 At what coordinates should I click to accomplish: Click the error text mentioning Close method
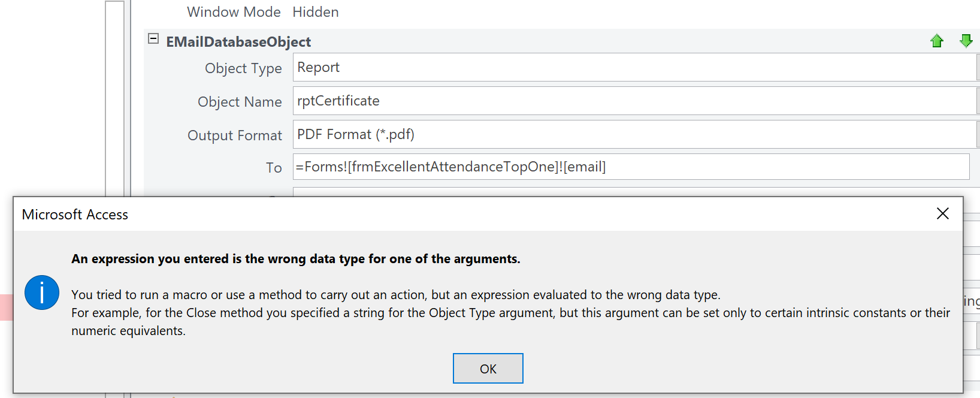(510, 313)
